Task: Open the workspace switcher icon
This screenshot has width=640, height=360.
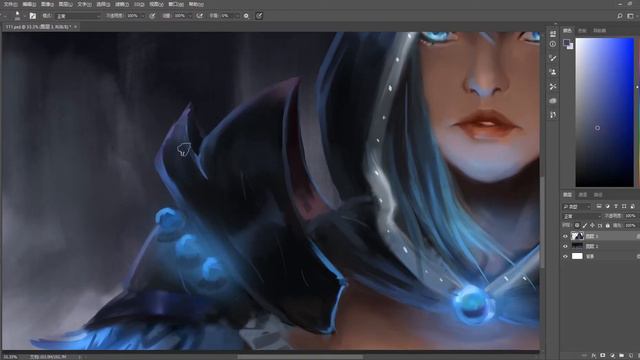Action: pos(631,16)
